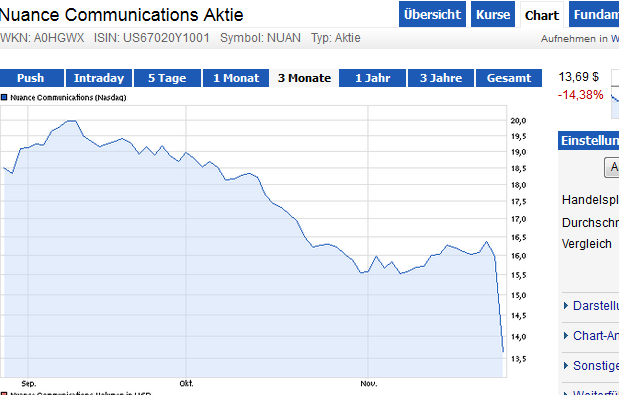Image resolution: width=619 pixels, height=395 pixels.
Task: Select Push chart timeframe
Action: click(31, 78)
